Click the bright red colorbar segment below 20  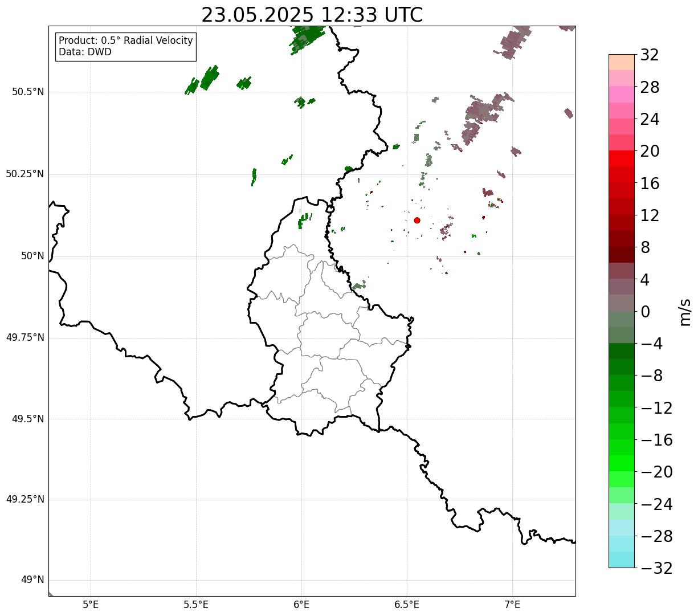622,158
